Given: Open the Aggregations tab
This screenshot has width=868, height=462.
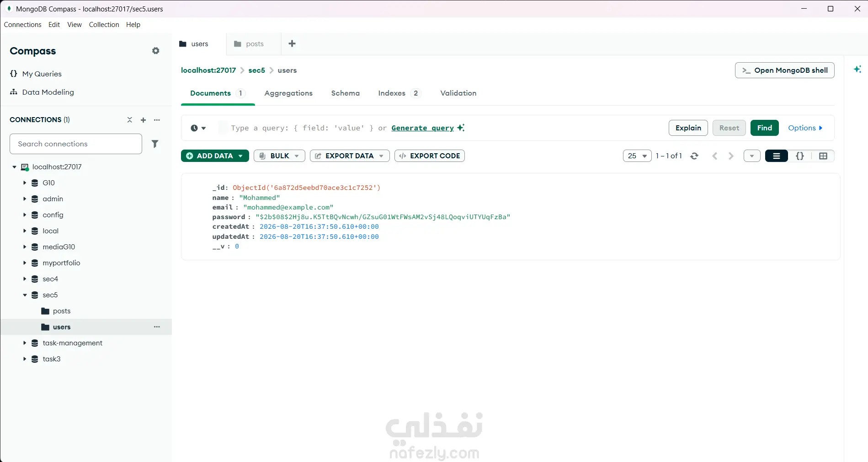Looking at the screenshot, I should pos(288,93).
